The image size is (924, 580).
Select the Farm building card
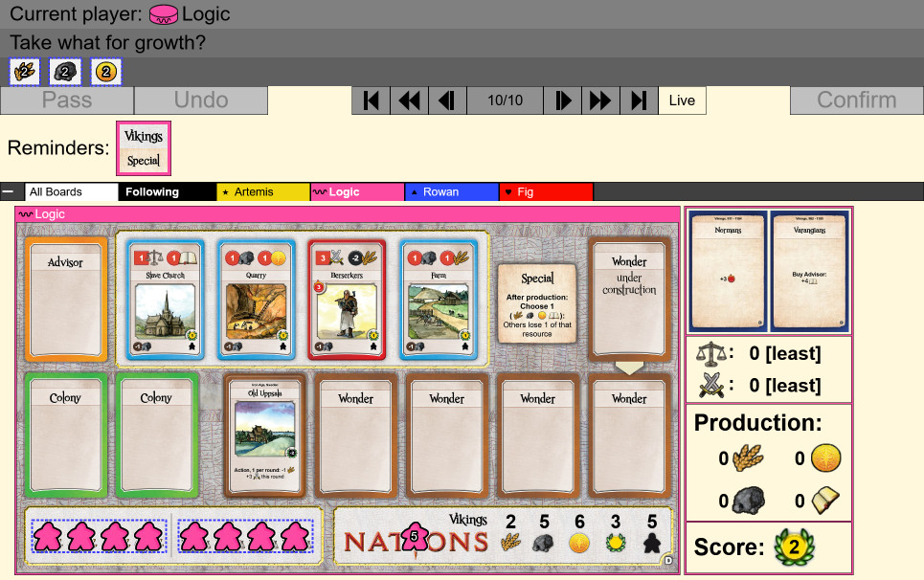[439, 300]
